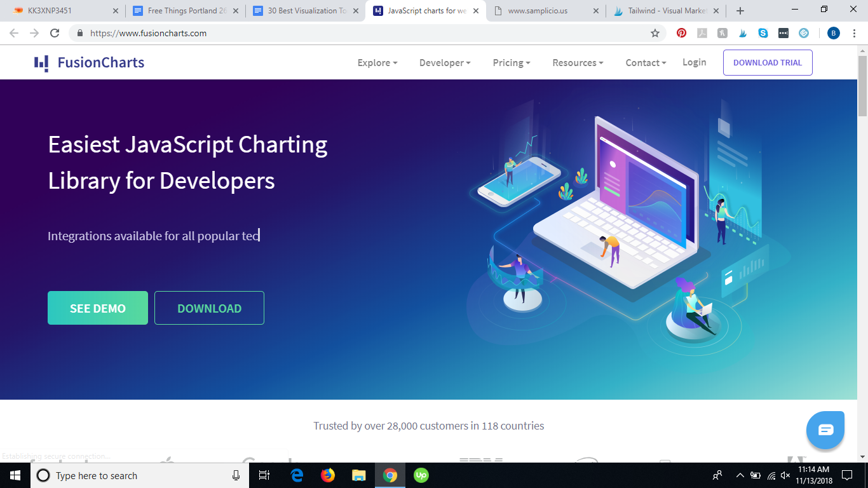The image size is (868, 488).
Task: Click the muted volume icon
Action: (x=785, y=475)
